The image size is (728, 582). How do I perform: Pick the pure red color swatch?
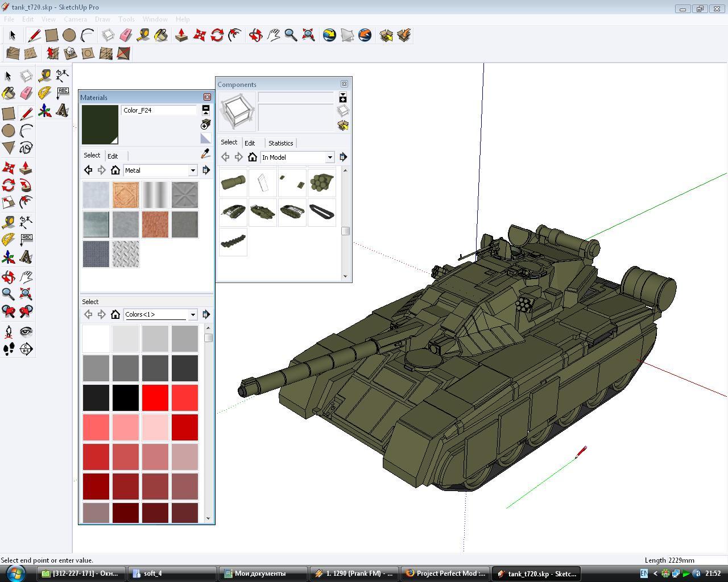pos(155,397)
